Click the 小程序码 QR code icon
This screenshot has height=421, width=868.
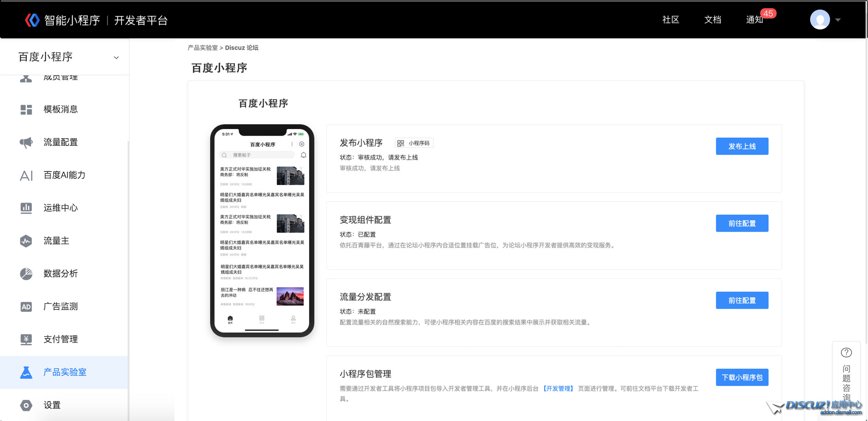[401, 143]
